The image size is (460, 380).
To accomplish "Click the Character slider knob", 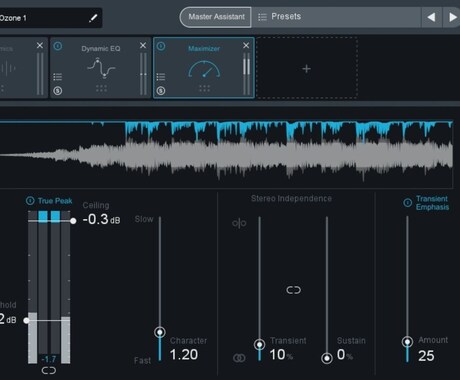I will click(x=160, y=332).
